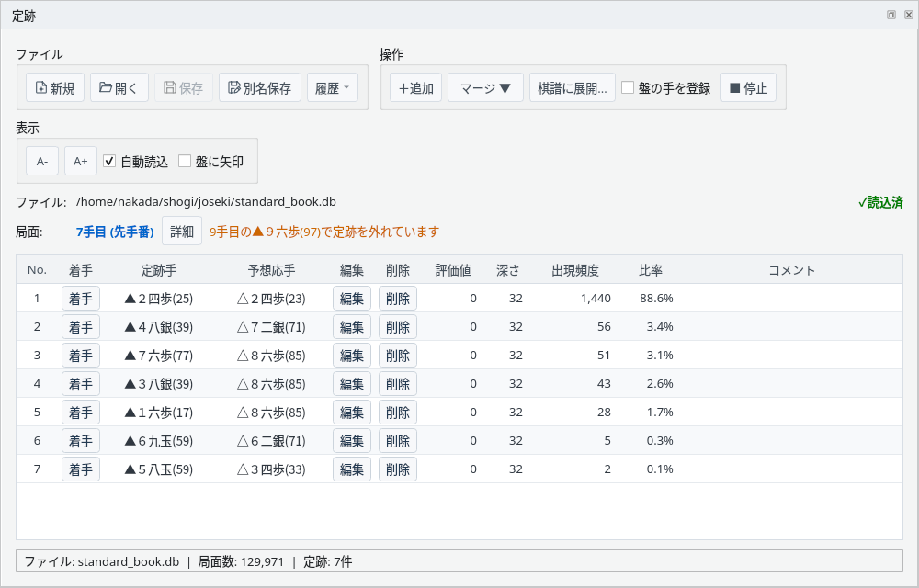Play move ▲５八玉(59) with 着手
919x588 pixels.
coord(81,469)
